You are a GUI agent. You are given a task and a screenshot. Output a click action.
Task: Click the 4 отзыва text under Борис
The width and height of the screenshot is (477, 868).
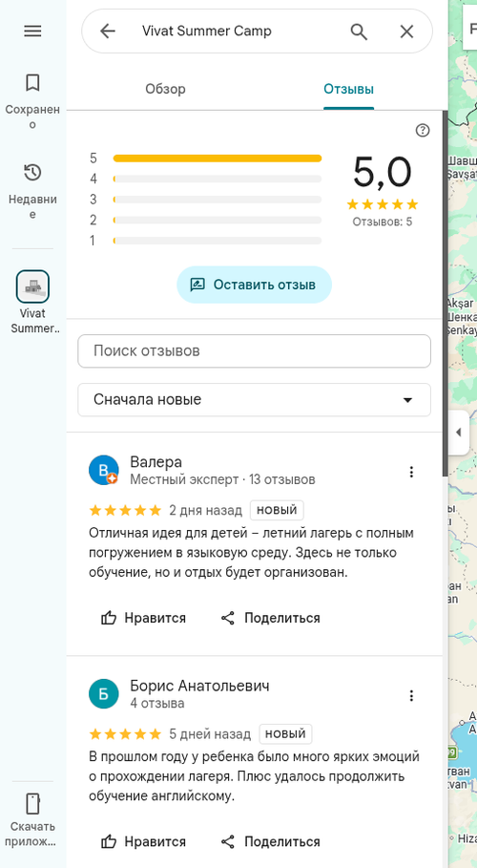157,703
